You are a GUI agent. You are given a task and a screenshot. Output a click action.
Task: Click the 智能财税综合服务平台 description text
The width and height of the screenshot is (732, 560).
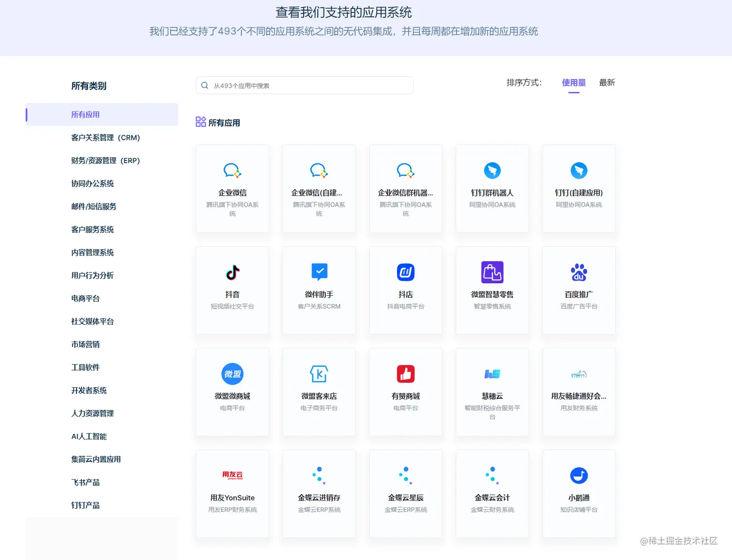click(x=492, y=412)
